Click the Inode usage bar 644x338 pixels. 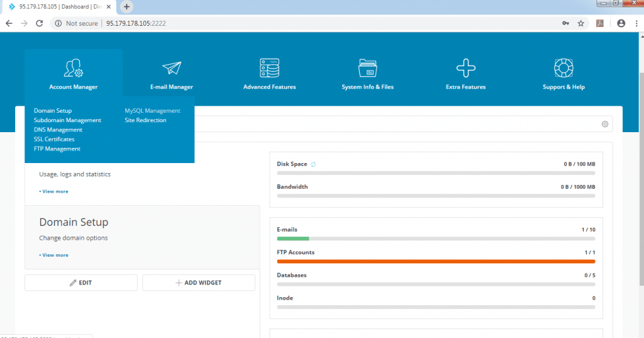pyautogui.click(x=436, y=307)
